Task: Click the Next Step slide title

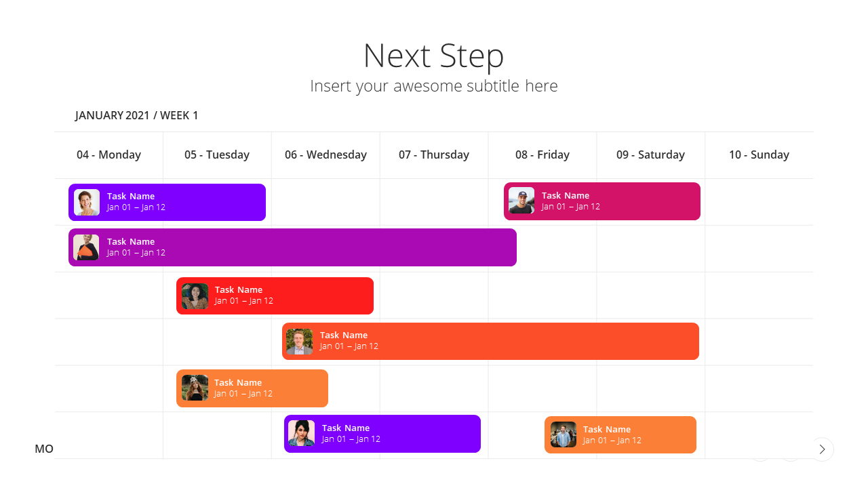Action: 434,56
